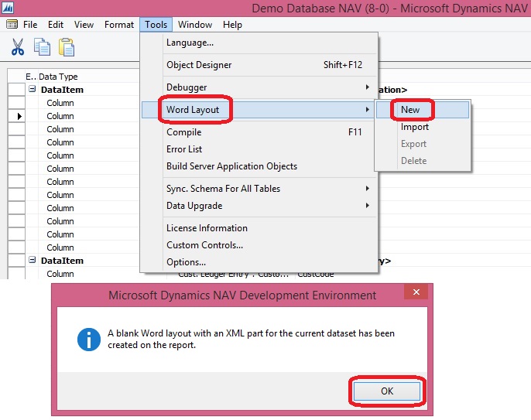This screenshot has width=531, height=420.
Task: Run Compile from the Tools menu
Action: (x=184, y=132)
